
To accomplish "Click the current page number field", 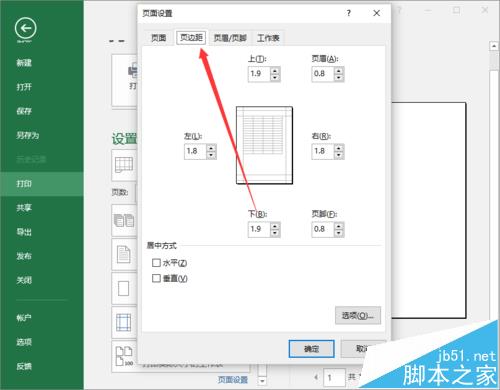I will pos(334,378).
